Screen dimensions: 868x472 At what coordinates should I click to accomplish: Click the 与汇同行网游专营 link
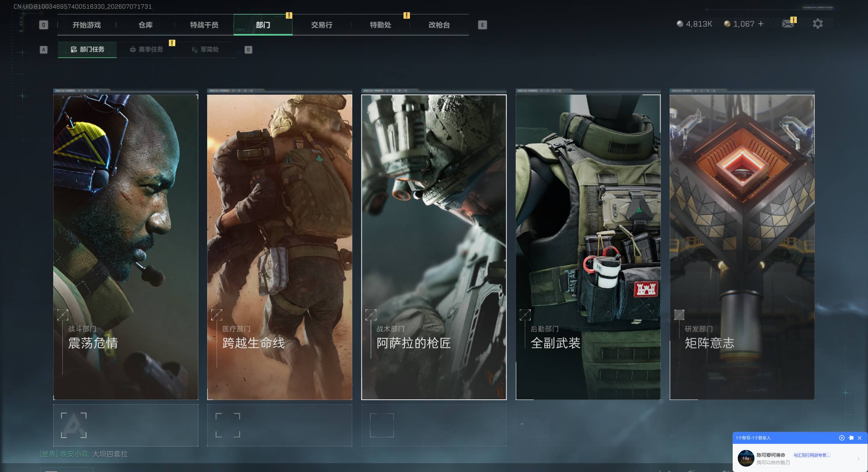click(811, 455)
